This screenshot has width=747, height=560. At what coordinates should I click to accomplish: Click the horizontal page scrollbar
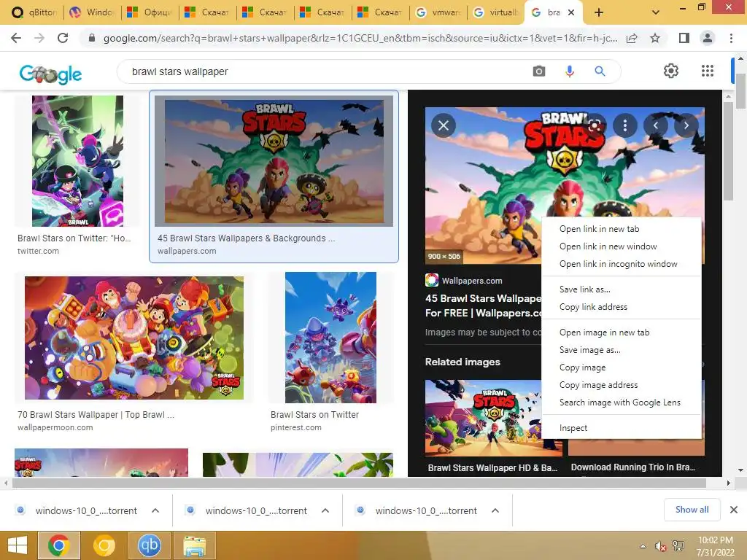click(359, 483)
